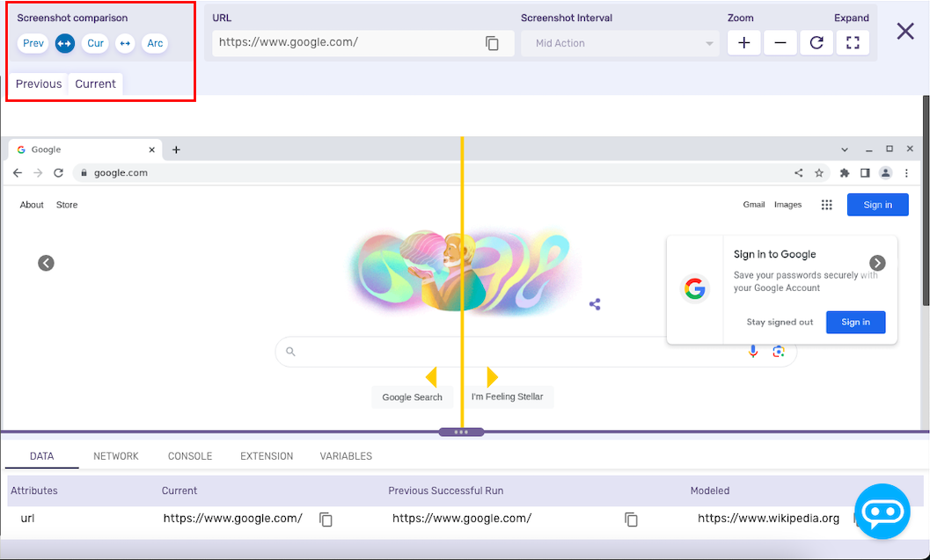Click the vertical scrollbar on the right

[926, 201]
